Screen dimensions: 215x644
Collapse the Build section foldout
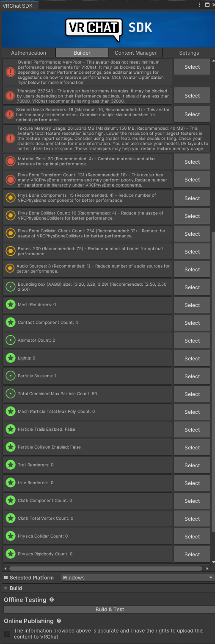6,588
